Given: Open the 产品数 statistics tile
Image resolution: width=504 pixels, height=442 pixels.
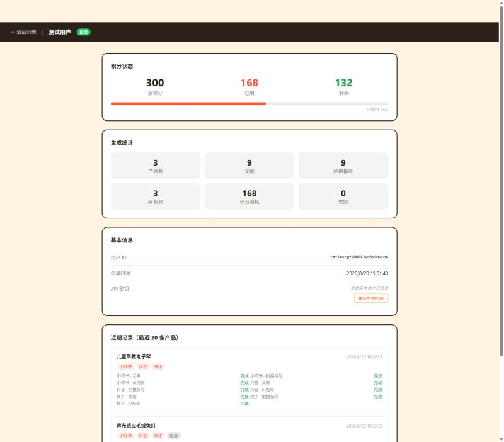Looking at the screenshot, I should [x=156, y=166].
